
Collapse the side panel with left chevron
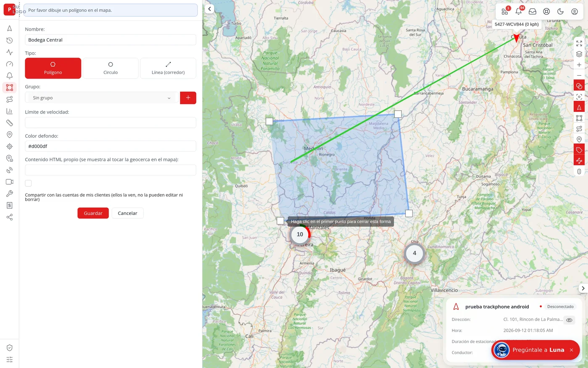pyautogui.click(x=209, y=9)
